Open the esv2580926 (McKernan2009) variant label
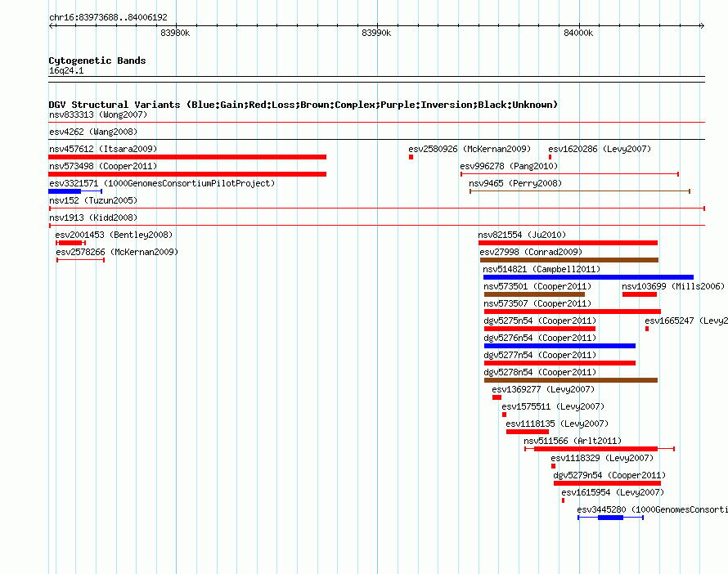 (470, 149)
